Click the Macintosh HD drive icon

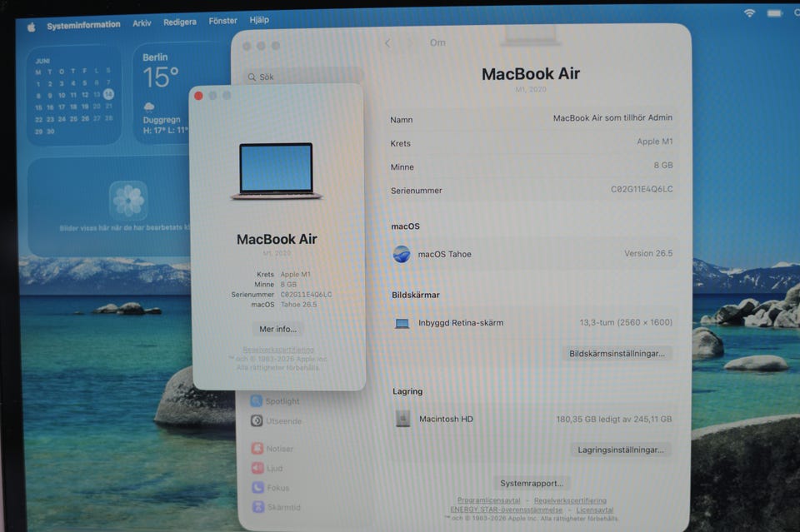[403, 419]
